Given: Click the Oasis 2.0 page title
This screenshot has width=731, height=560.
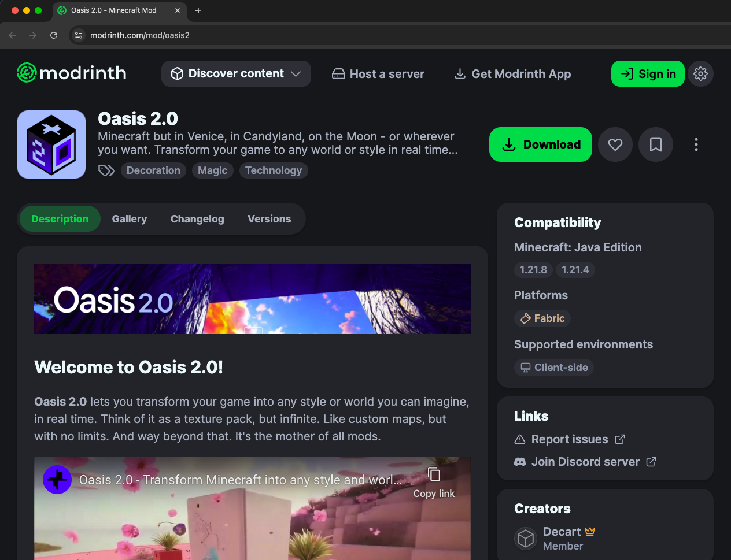Looking at the screenshot, I should coord(138,118).
